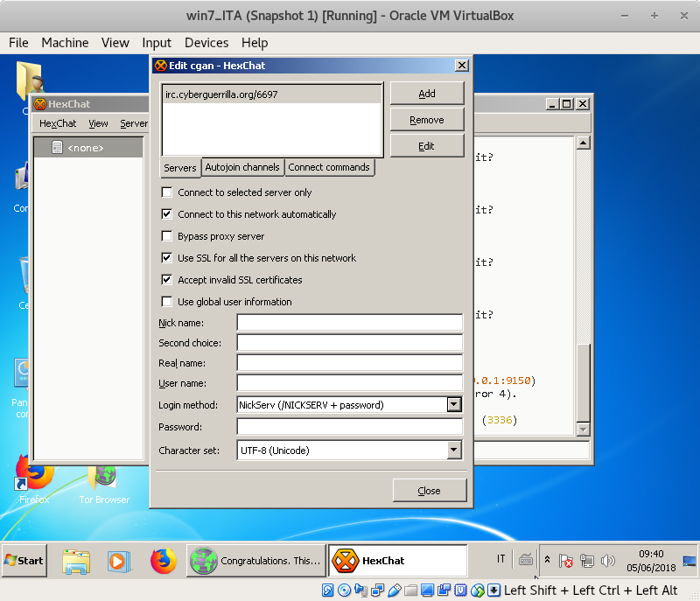
Task: Click the volume speaker tray icon
Action: pyautogui.click(x=607, y=561)
